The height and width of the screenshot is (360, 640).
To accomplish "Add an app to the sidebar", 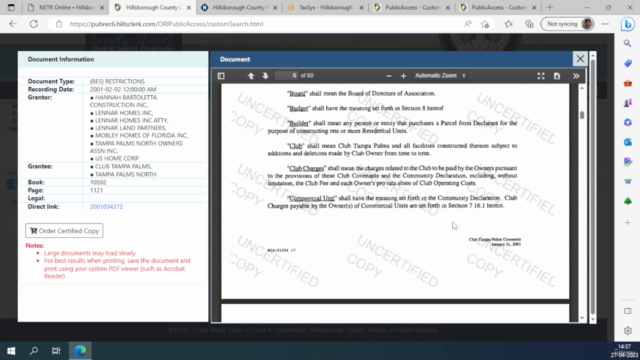I will 628,223.
